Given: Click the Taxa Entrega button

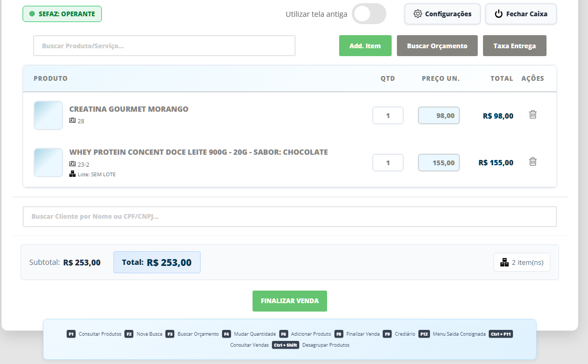Looking at the screenshot, I should coord(514,46).
